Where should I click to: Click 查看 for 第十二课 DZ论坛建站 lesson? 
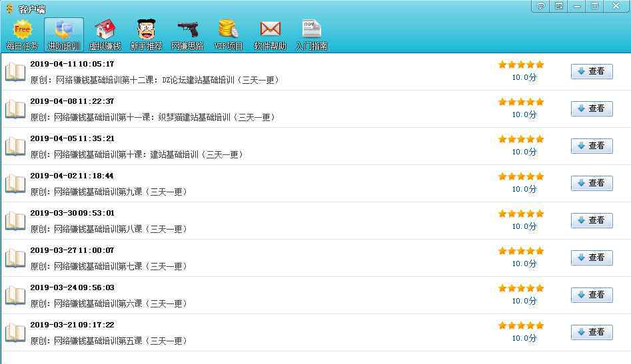(x=592, y=71)
